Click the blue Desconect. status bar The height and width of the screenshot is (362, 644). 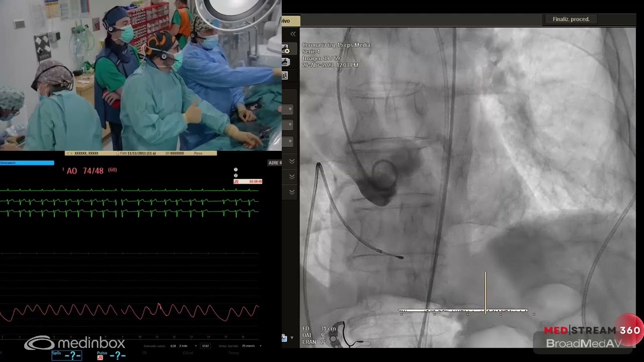click(27, 163)
